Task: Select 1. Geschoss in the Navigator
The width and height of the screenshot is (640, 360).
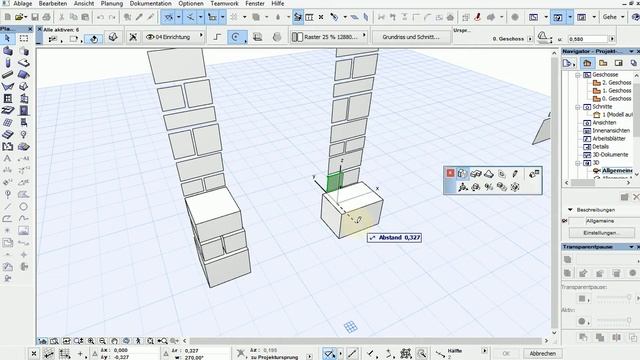Action: [x=616, y=91]
